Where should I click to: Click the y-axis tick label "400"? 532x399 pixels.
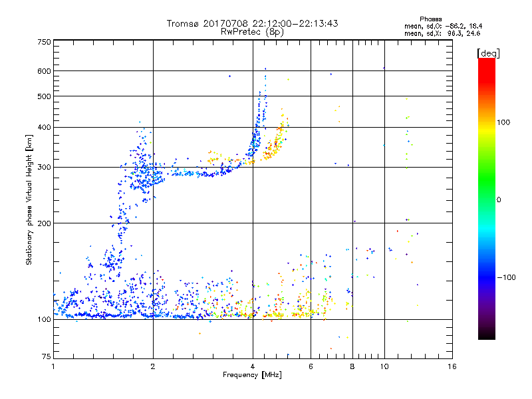point(44,128)
